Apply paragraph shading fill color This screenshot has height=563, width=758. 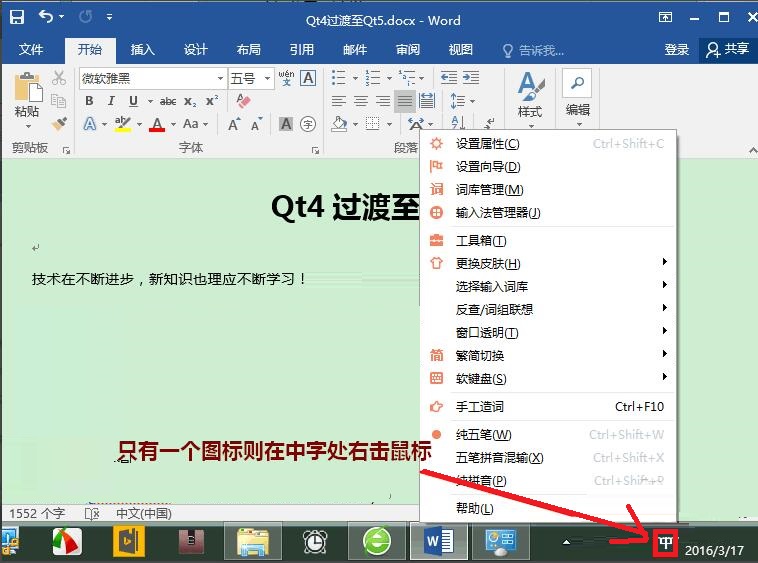pos(339,124)
